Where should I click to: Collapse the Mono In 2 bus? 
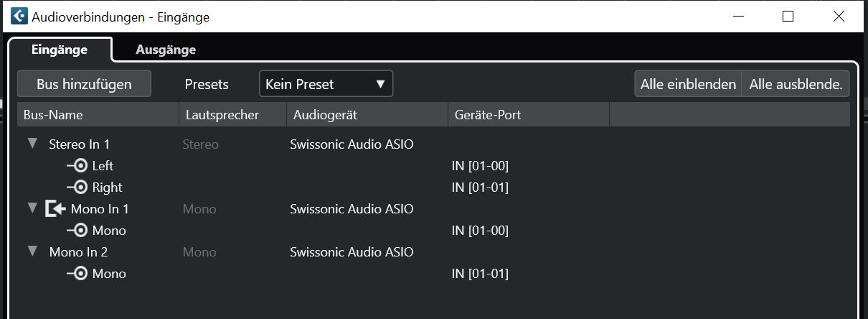32,251
